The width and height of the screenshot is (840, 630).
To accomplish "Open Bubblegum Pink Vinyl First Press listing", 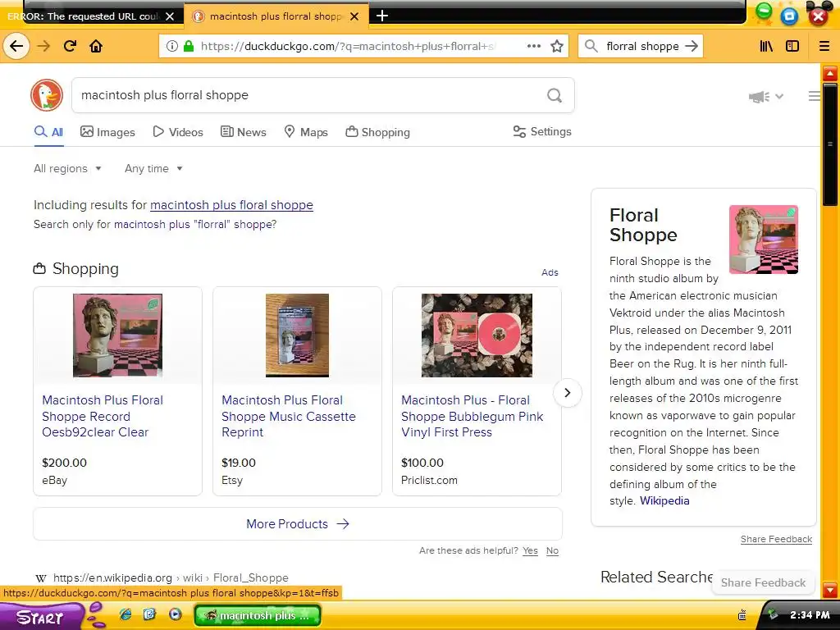I will [472, 416].
